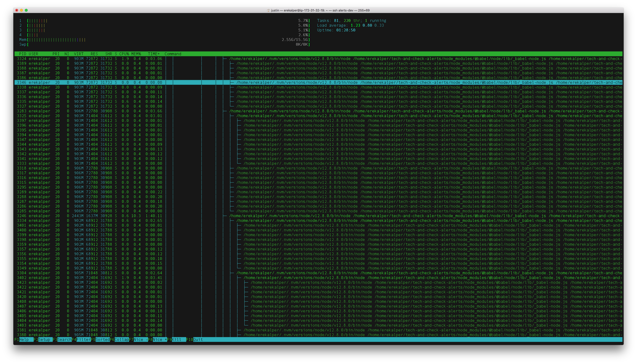Quit htop using the F10Quit button
637x364 pixels.
click(194, 339)
